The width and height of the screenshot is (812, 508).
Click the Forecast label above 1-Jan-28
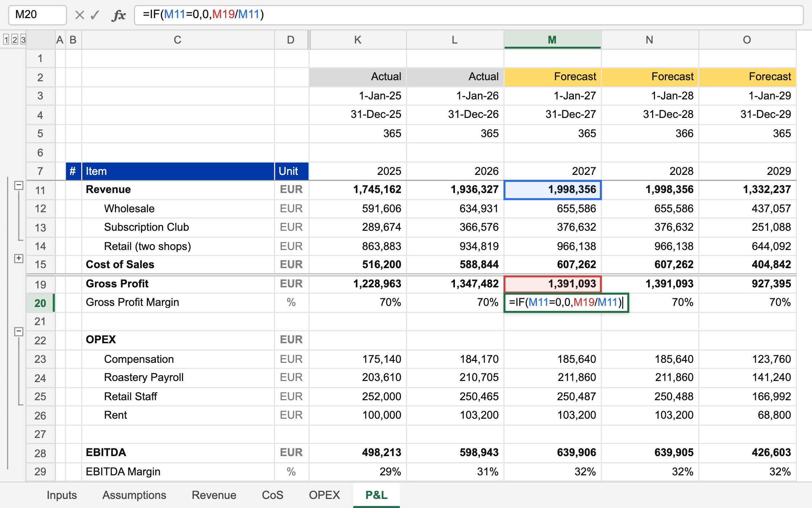pos(650,77)
